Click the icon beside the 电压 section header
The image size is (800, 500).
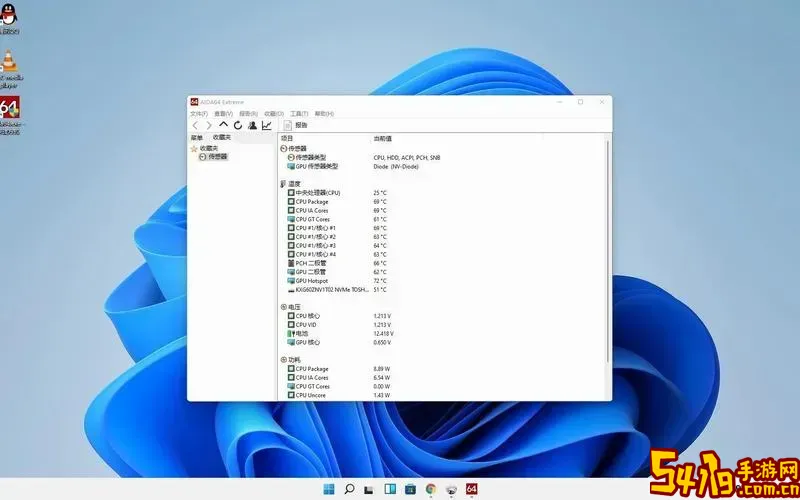[x=284, y=307]
